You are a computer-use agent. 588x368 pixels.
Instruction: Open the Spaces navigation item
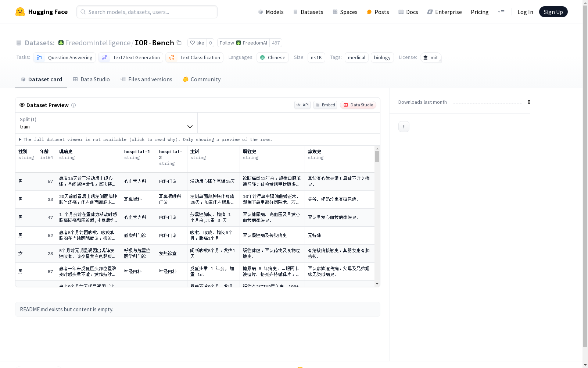345,12
